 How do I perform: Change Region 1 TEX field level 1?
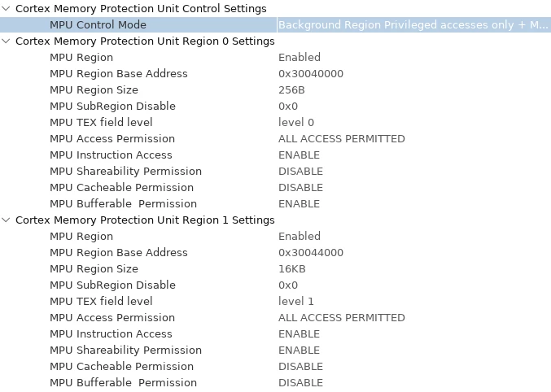(296, 301)
